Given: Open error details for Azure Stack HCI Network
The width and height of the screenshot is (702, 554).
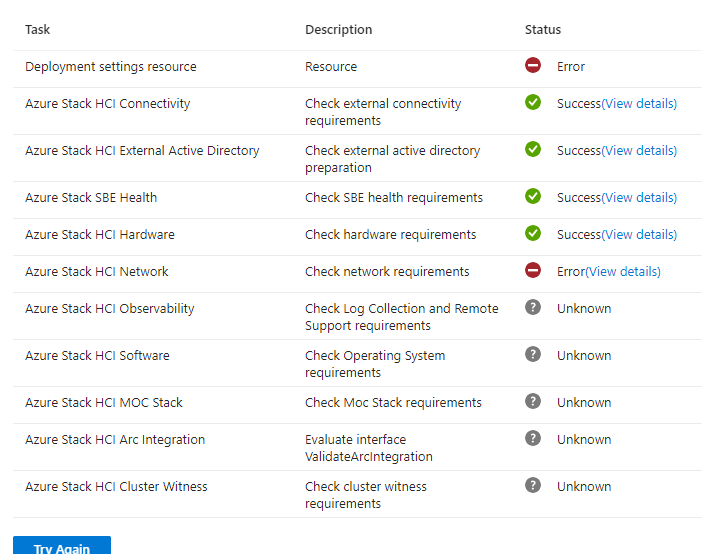Looking at the screenshot, I should click(623, 271).
